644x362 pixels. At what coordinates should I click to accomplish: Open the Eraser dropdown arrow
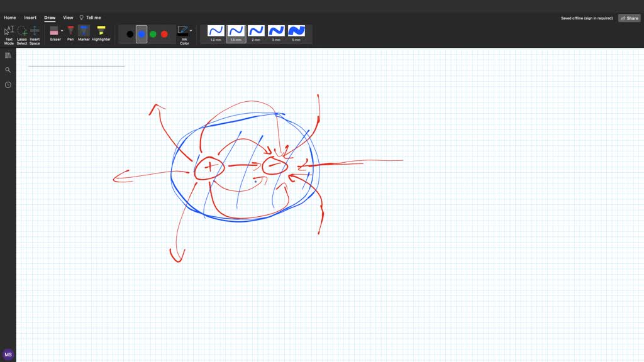pyautogui.click(x=62, y=30)
